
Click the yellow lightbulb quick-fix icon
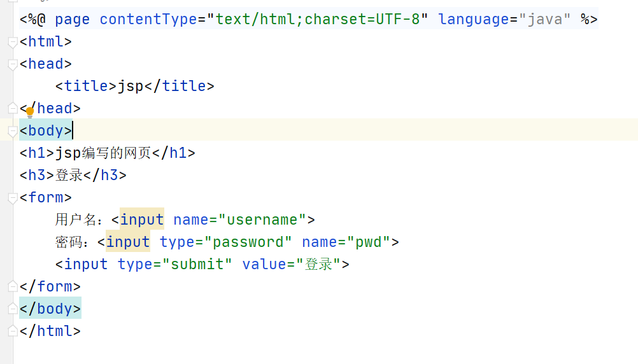click(30, 111)
